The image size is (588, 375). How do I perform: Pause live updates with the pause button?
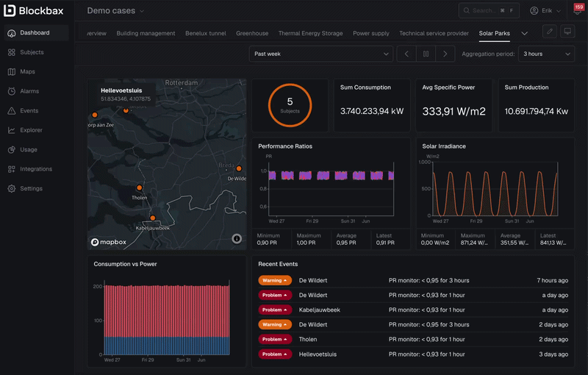426,54
